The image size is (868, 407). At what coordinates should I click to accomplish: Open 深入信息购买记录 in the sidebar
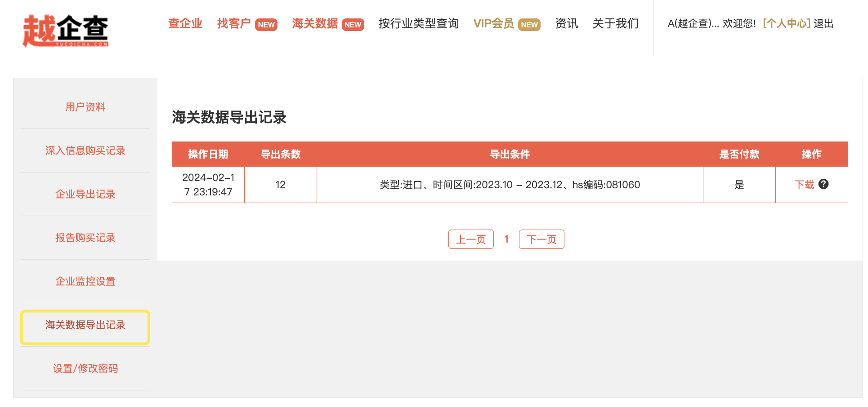tap(85, 150)
